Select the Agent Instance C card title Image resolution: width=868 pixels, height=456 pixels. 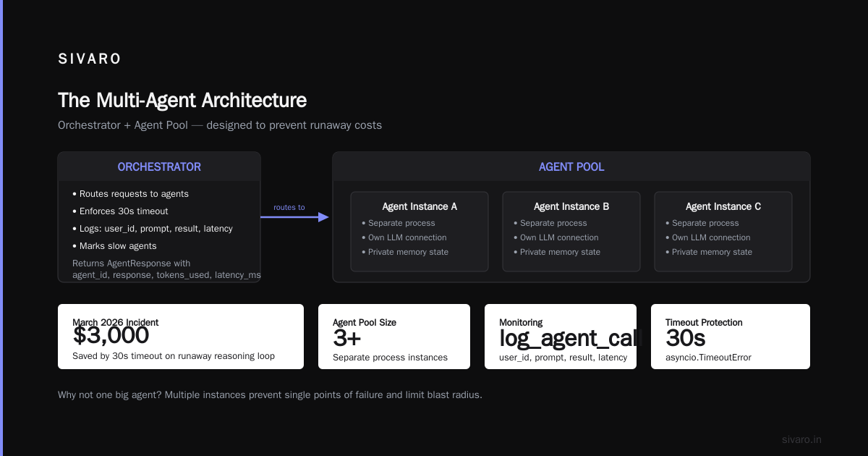coord(723,206)
